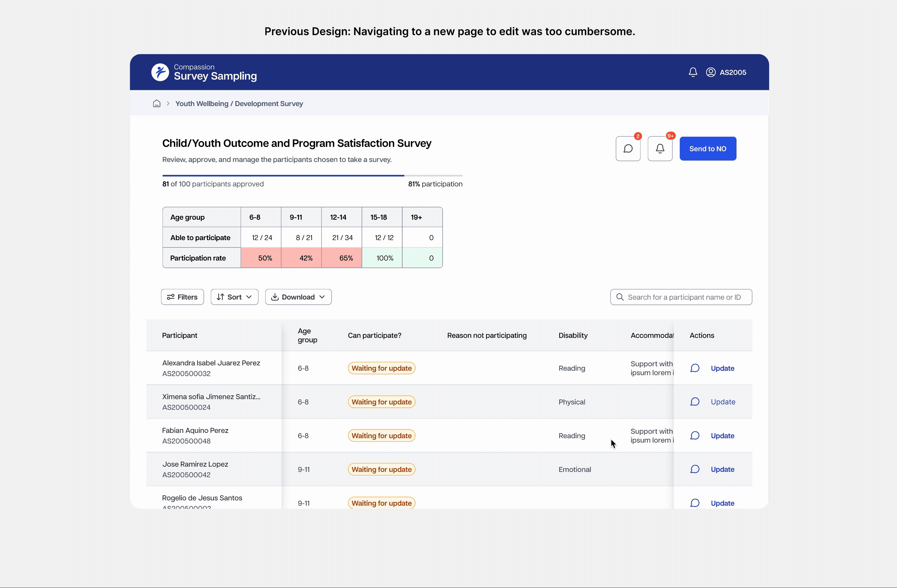
Task: Open survey comments button with badge 2
Action: pos(628,148)
